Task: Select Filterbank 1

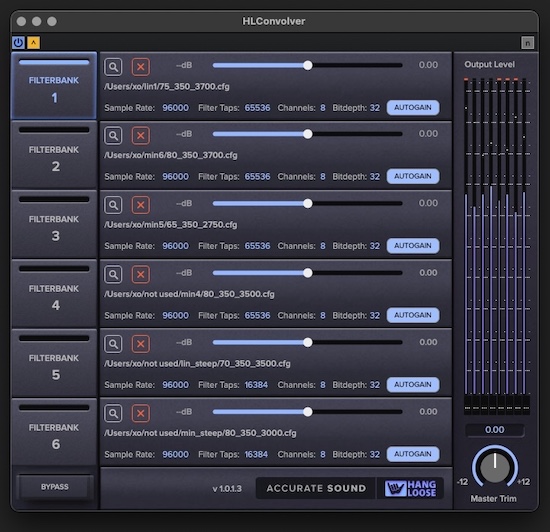Action: pos(54,86)
